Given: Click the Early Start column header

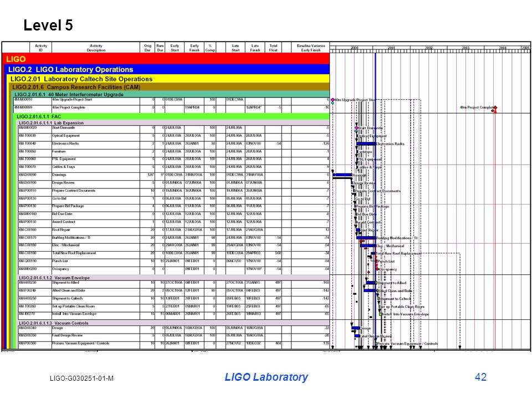Looking at the screenshot, I should tap(175, 48).
